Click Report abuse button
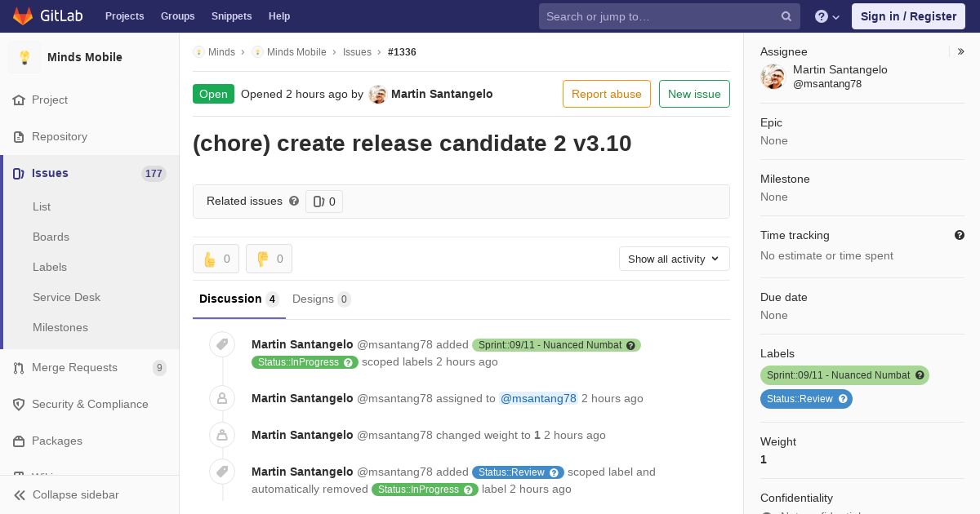The width and height of the screenshot is (980, 514). 607,94
